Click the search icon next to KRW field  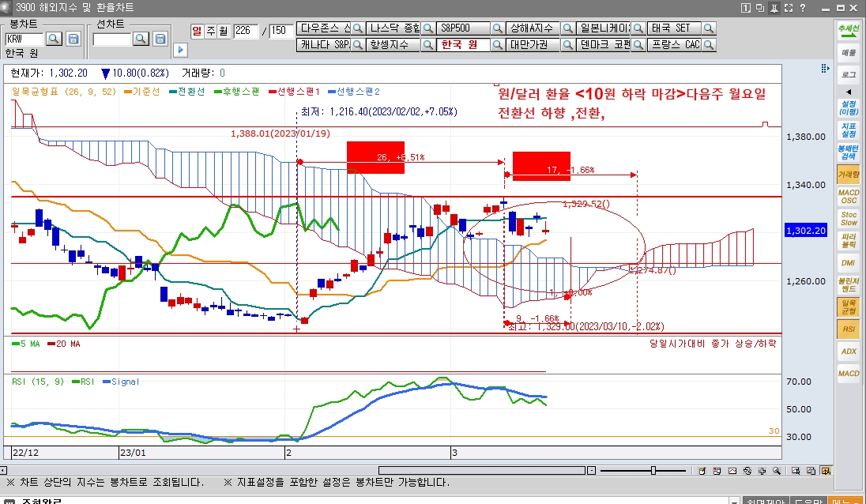(x=54, y=39)
